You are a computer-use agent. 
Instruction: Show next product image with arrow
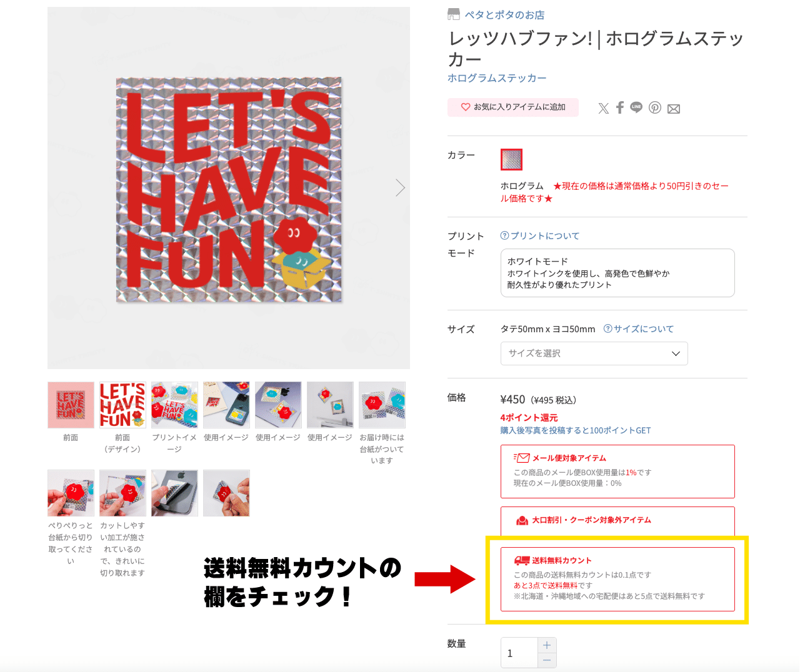400,187
